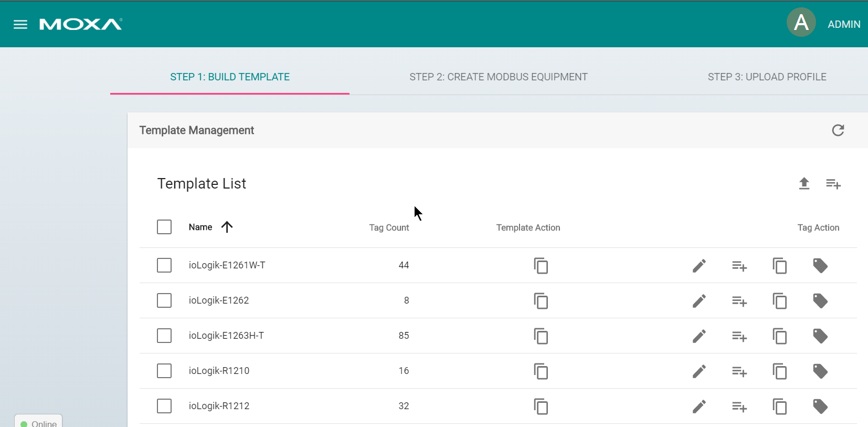Viewport: 868px width, 427px height.
Task: Open the tag label icon for ioLogik-R1212
Action: (820, 407)
